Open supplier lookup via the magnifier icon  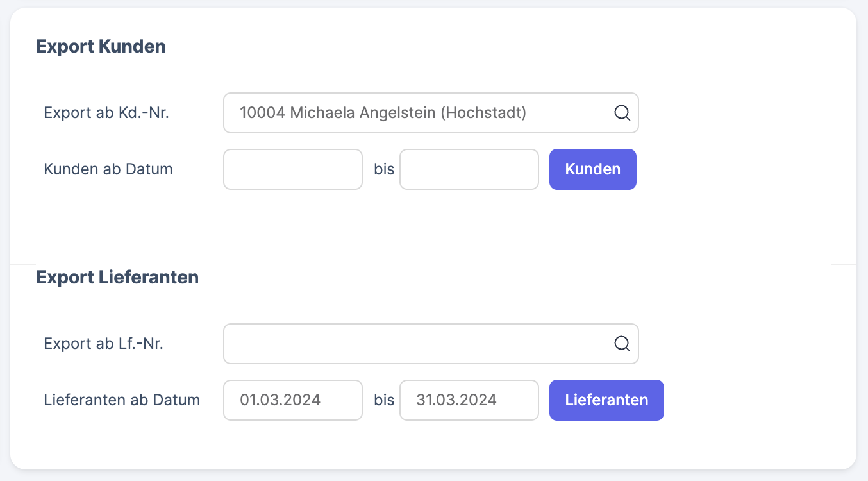tap(621, 344)
